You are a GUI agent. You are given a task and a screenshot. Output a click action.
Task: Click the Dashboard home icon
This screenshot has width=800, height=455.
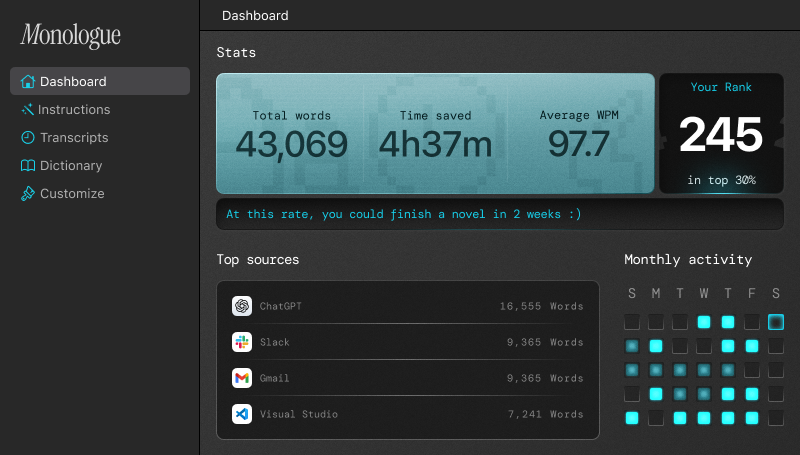point(28,82)
